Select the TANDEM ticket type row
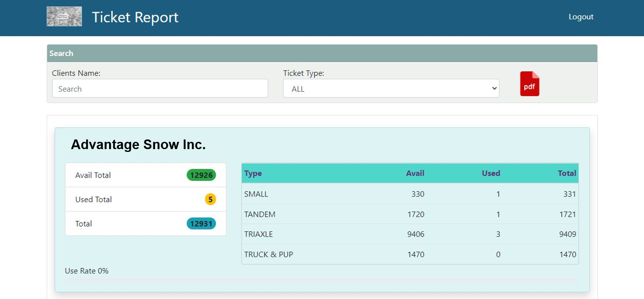Screen dimensions: 644x299 (410, 214)
